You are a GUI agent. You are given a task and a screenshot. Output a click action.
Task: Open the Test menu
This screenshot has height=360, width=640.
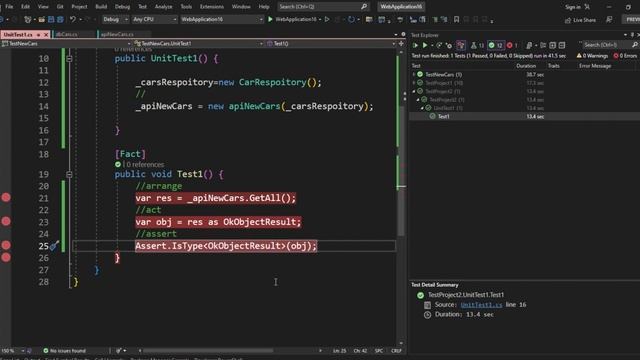pos(142,7)
